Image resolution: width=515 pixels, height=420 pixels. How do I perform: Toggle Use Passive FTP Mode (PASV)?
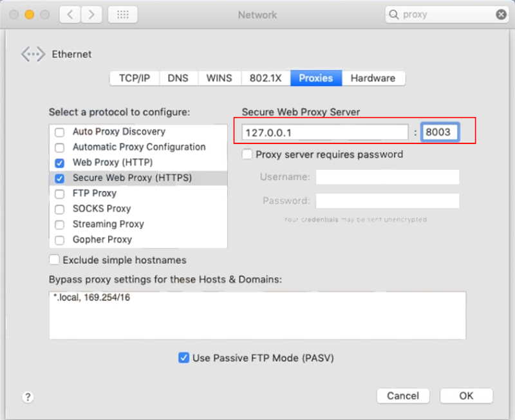[x=183, y=358]
